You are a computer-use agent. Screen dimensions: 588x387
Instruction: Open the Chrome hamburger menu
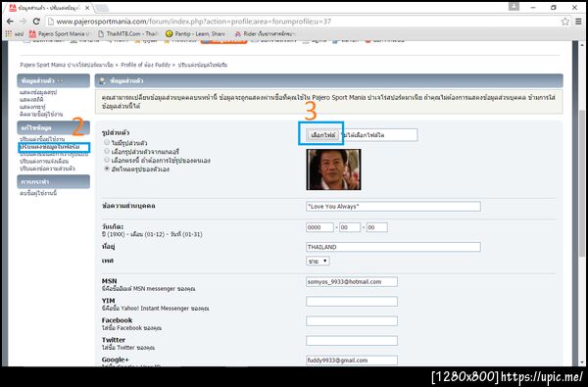click(x=578, y=22)
